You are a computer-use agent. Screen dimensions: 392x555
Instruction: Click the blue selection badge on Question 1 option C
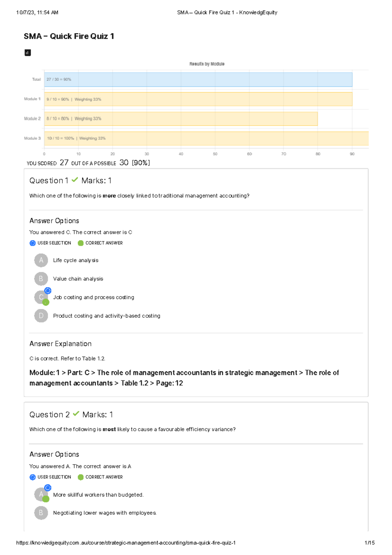point(48,291)
